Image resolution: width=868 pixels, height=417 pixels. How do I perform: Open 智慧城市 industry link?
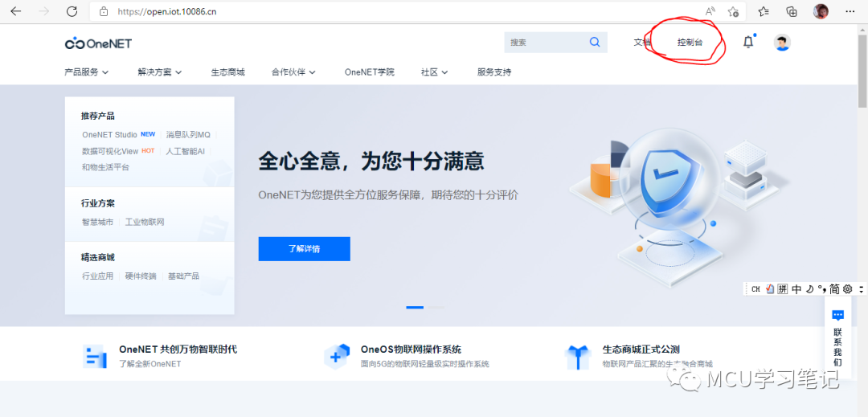tap(97, 222)
